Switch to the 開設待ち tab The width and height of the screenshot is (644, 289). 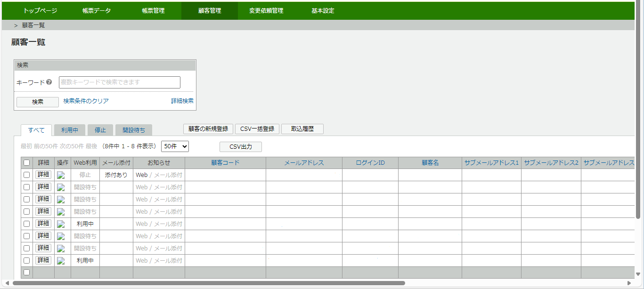click(133, 129)
